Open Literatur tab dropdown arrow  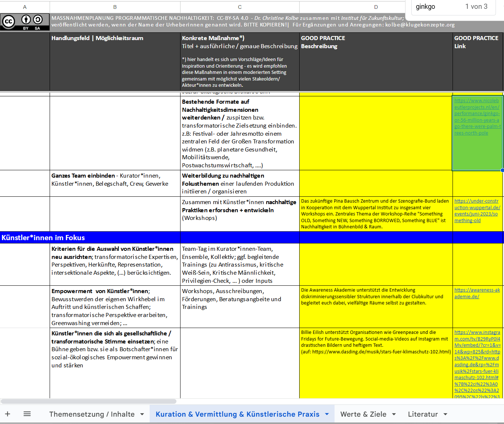point(445,414)
